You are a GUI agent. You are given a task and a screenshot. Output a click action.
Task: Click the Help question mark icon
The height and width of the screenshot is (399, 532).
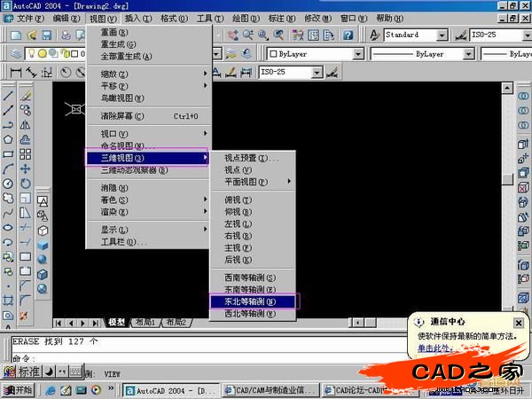348,35
